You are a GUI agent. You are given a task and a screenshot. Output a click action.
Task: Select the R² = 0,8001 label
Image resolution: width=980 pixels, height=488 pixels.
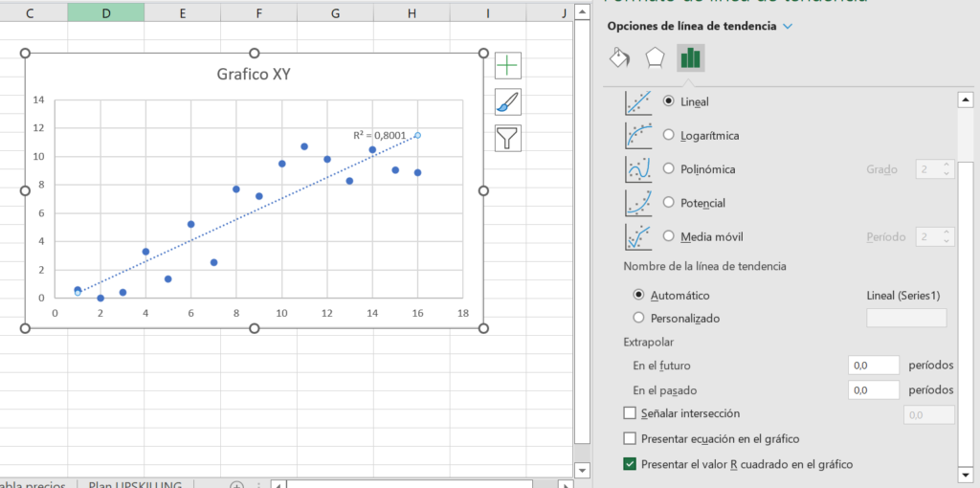click(x=379, y=135)
